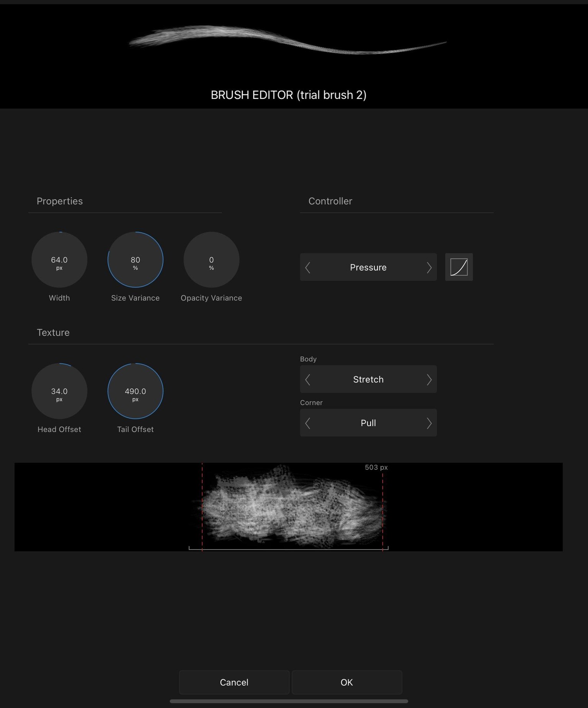588x708 pixels.
Task: Confirm brush changes with OK
Action: coord(347,682)
